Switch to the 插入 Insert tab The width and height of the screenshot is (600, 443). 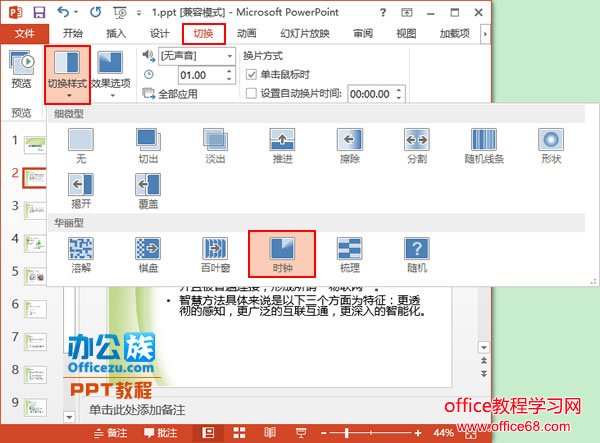116,34
